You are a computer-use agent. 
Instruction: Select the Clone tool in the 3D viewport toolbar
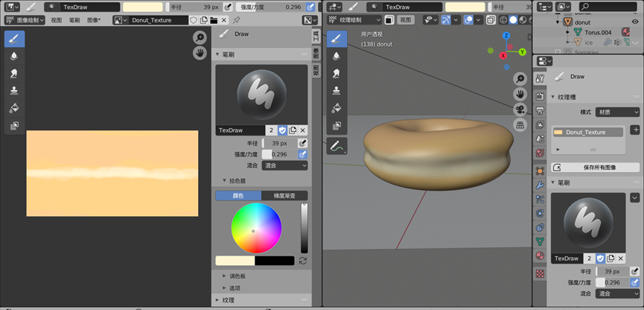pyautogui.click(x=337, y=90)
